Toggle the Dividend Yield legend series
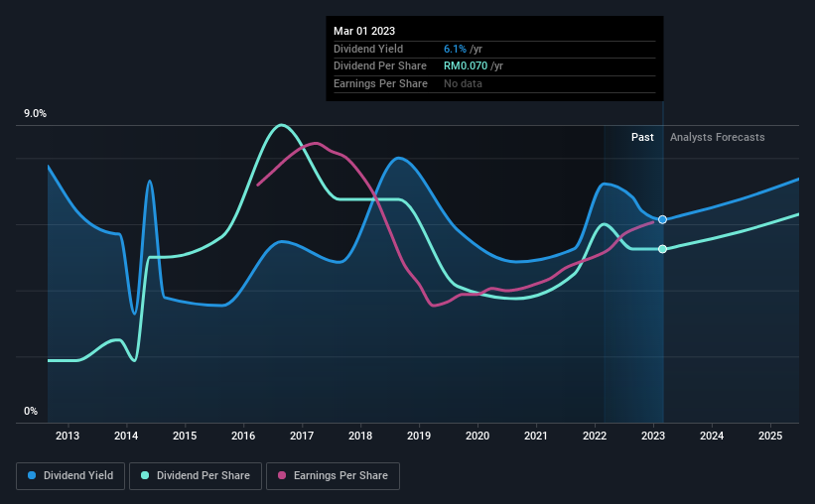 click(x=70, y=476)
